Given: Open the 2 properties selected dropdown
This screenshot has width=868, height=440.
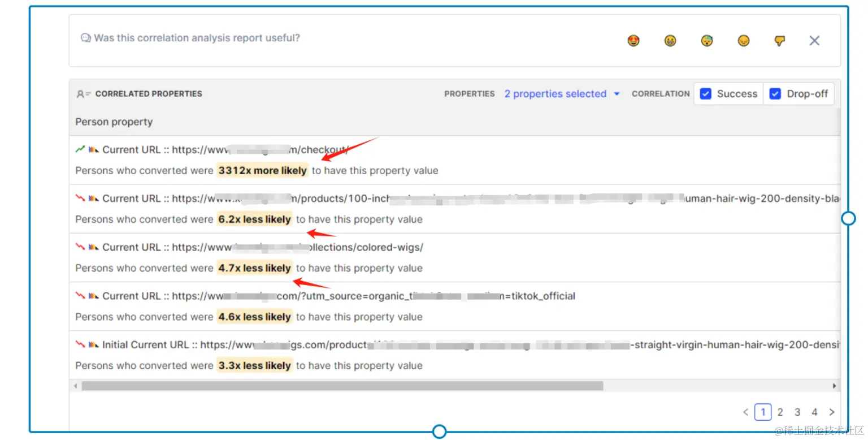Looking at the screenshot, I should (562, 94).
